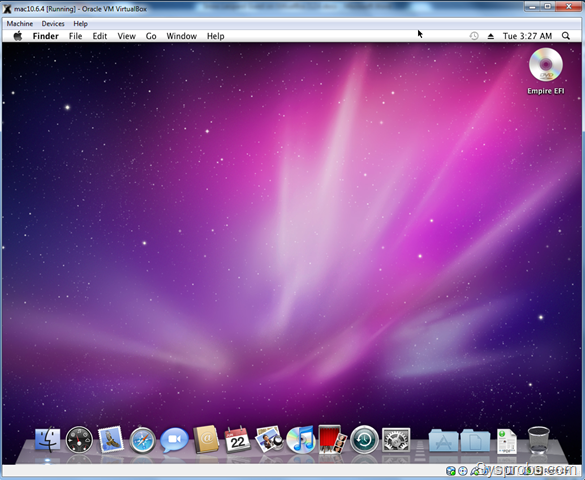Image resolution: width=585 pixels, height=480 pixels.
Task: Click the VirtualBox window title icon
Action: point(7,8)
